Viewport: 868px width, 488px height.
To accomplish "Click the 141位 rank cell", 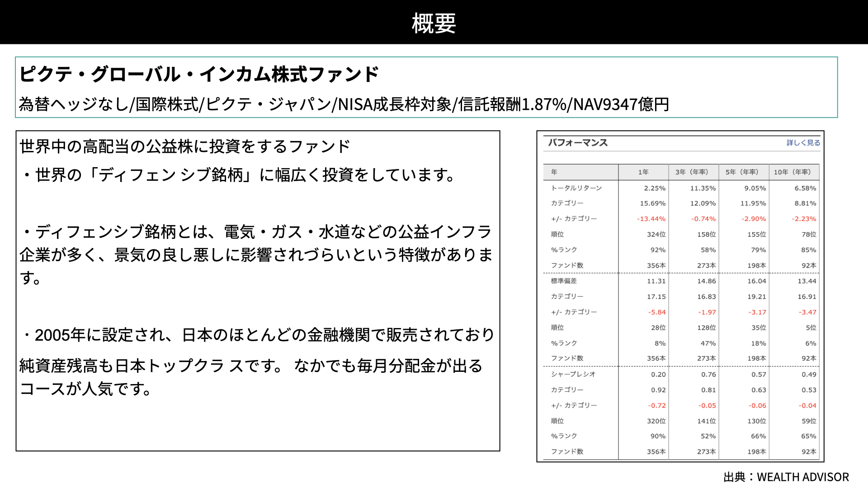I will pyautogui.click(x=706, y=421).
